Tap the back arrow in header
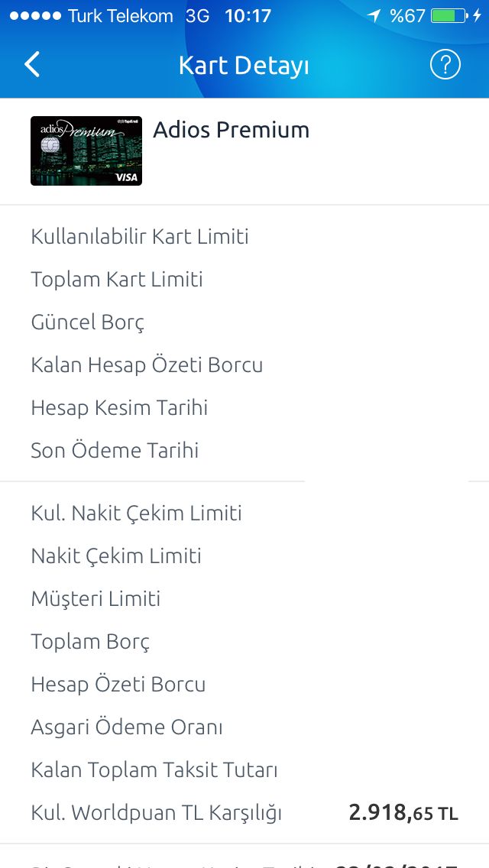489x868 pixels. pos(32,65)
